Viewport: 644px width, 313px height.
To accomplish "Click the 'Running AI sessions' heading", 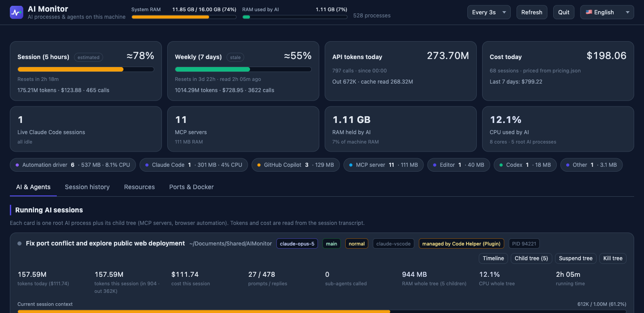I will pos(49,210).
